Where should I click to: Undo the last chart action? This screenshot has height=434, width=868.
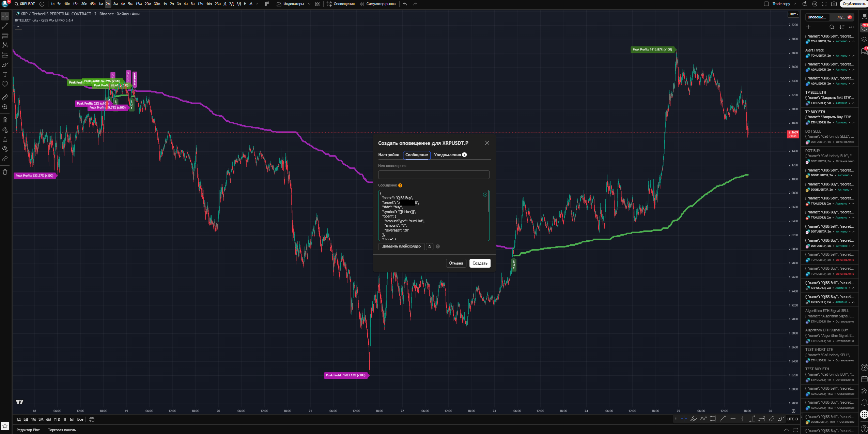coord(405,4)
